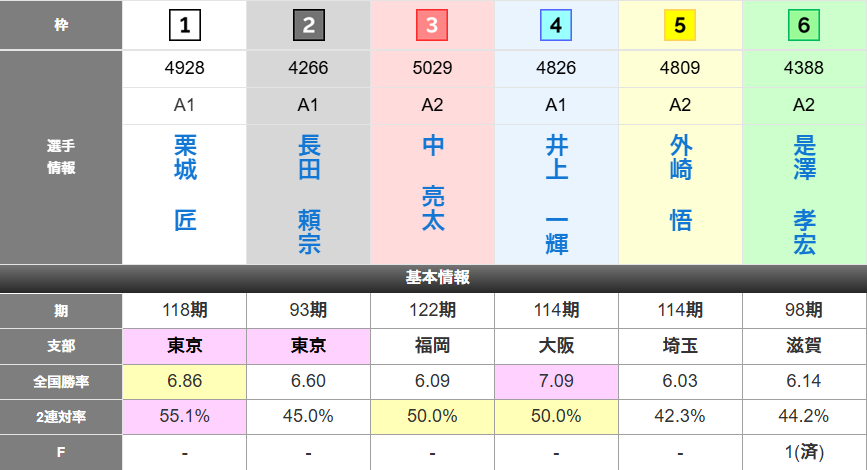Viewport: 867px width, 470px height.
Task: Open racer 是澤 孝宏 profile link
Action: pos(804,195)
